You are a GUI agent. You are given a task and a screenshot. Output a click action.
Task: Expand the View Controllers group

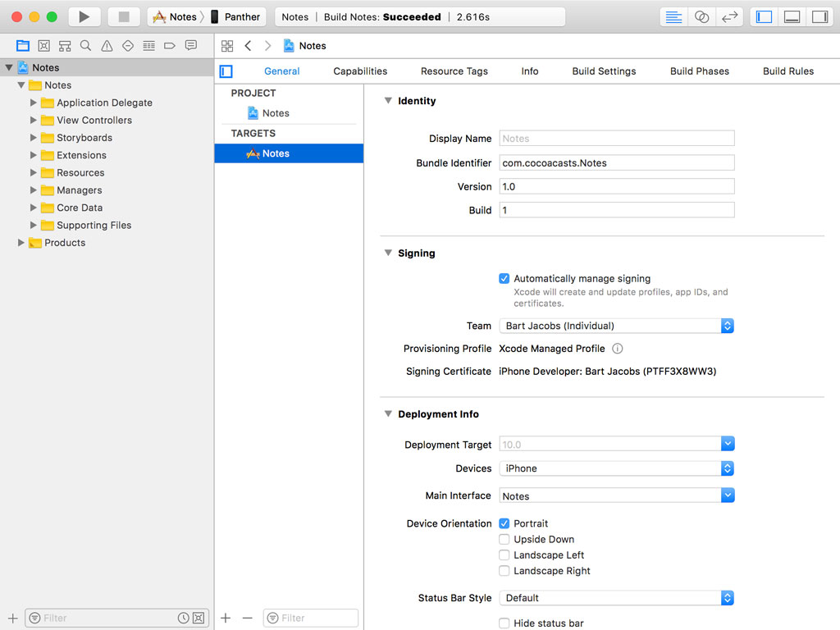click(x=33, y=120)
